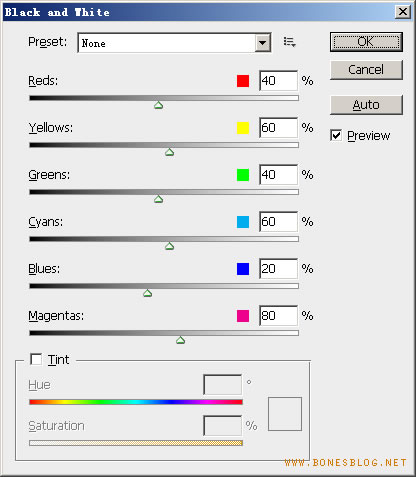Screen dimensions: 416x477
Task: Enable the Tint checkbox
Action: click(36, 359)
